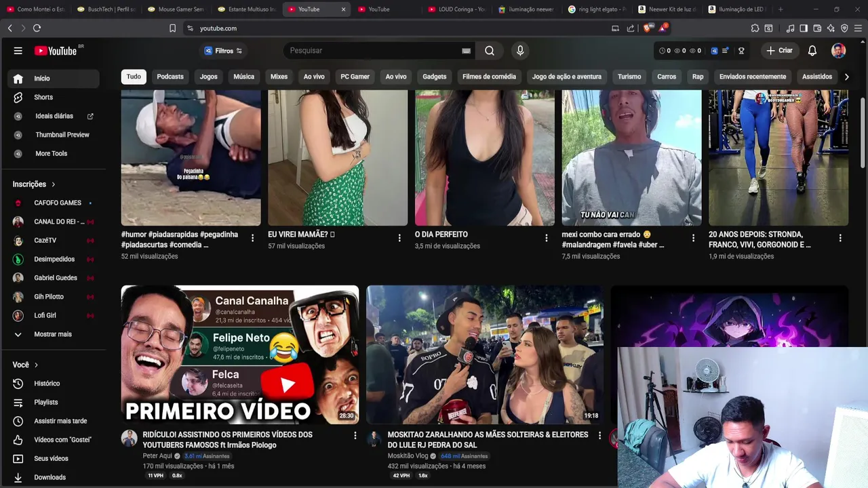Select the Podcasts chip

tap(170, 77)
